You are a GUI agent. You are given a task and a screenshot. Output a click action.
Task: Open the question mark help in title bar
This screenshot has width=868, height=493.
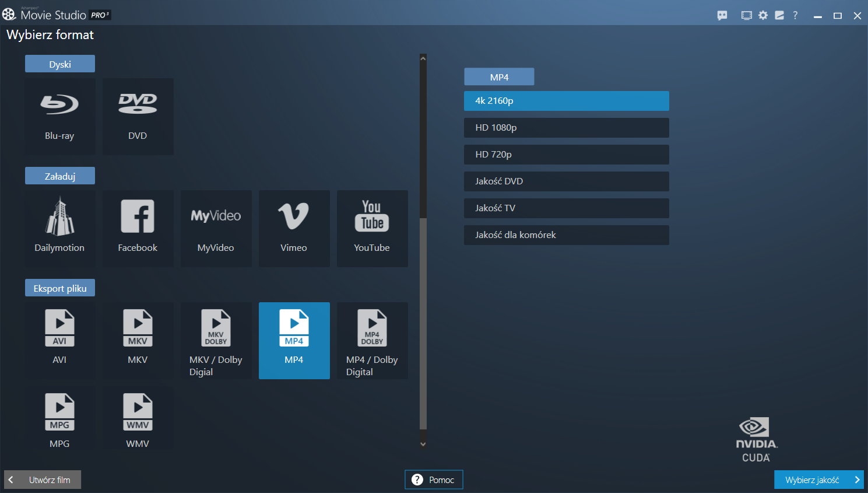pos(795,16)
